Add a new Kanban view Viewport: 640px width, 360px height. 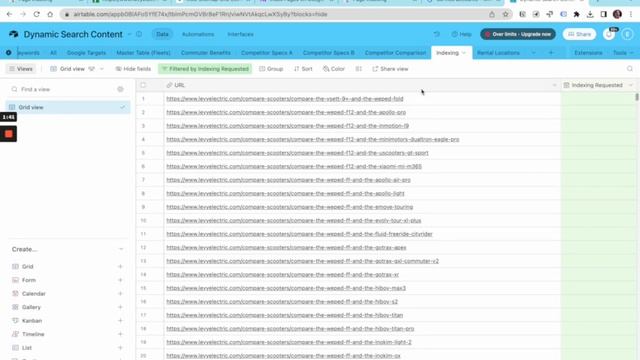[120, 321]
